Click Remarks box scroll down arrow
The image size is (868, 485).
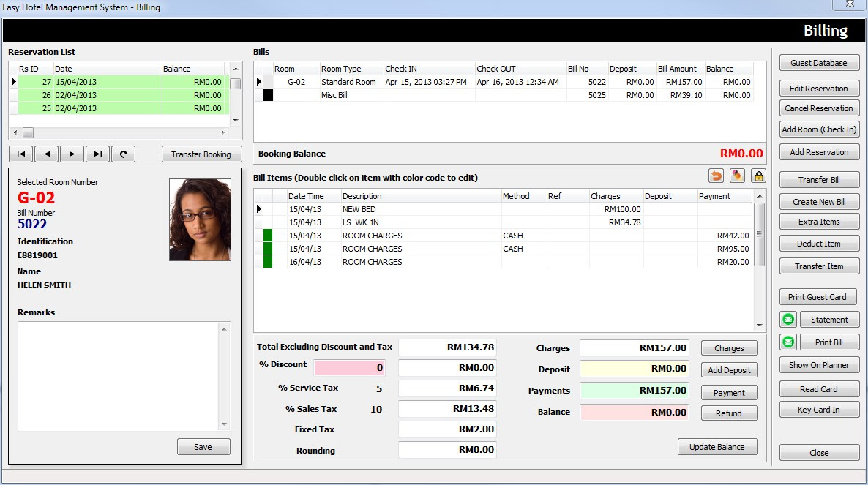(224, 424)
